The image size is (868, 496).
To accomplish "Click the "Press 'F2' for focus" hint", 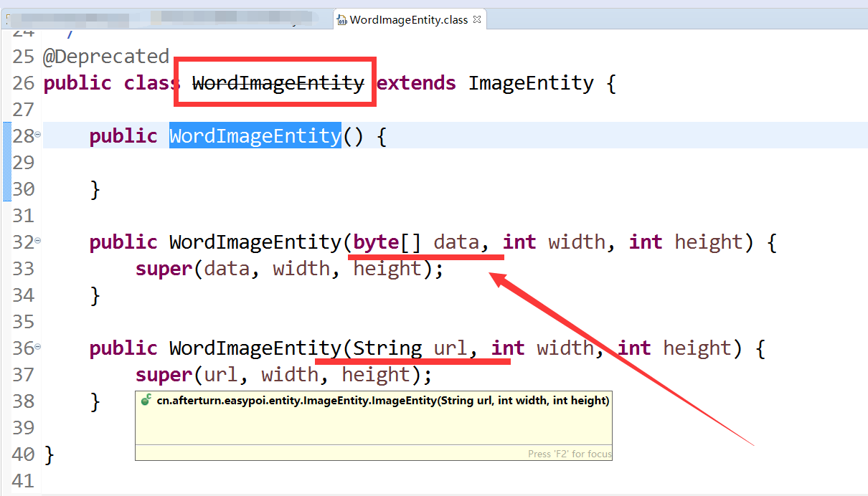I will [x=570, y=454].
